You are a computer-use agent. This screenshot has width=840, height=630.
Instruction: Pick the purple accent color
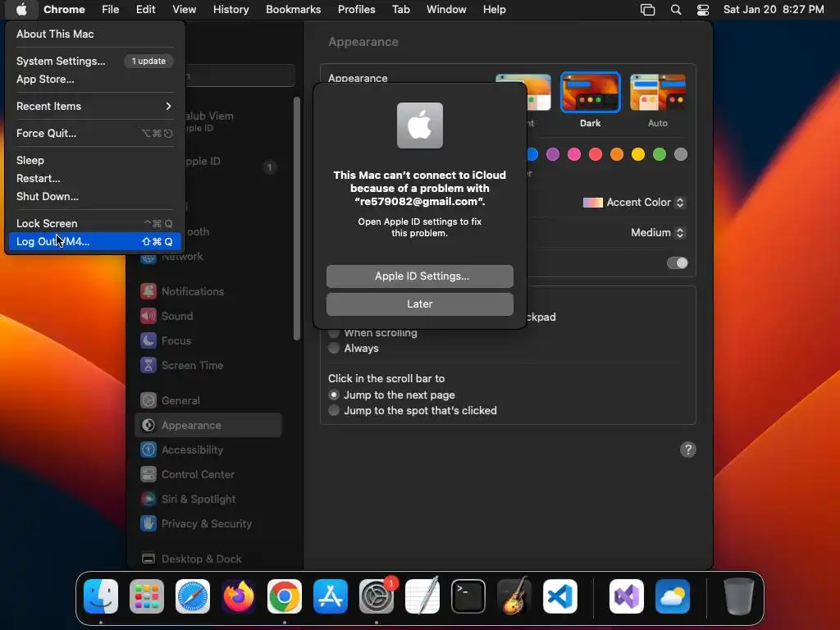pyautogui.click(x=553, y=155)
